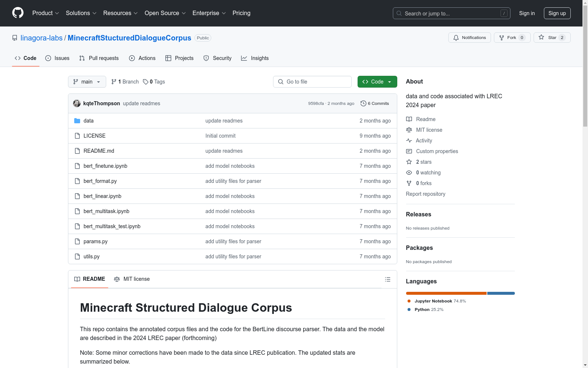The image size is (588, 368).
Task: Open the main branch selector dropdown
Action: [x=87, y=82]
